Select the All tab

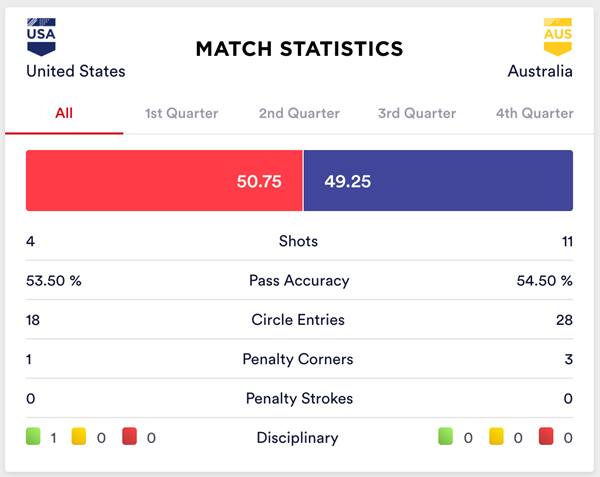coord(64,113)
